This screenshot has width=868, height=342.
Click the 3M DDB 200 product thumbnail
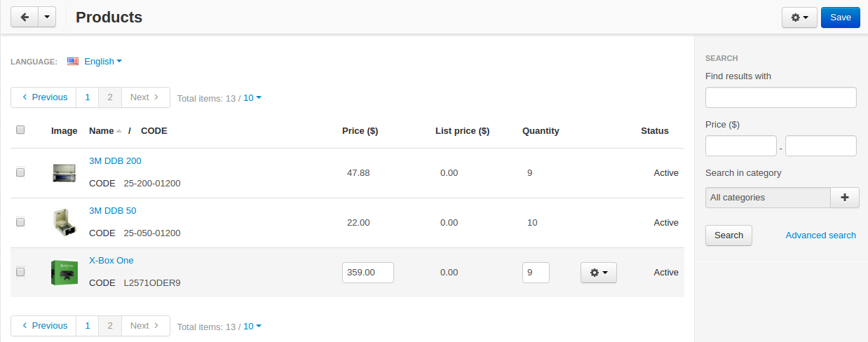click(64, 173)
